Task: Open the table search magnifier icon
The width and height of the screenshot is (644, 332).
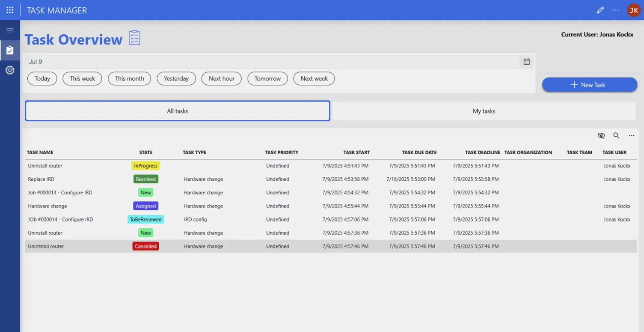Action: [616, 135]
